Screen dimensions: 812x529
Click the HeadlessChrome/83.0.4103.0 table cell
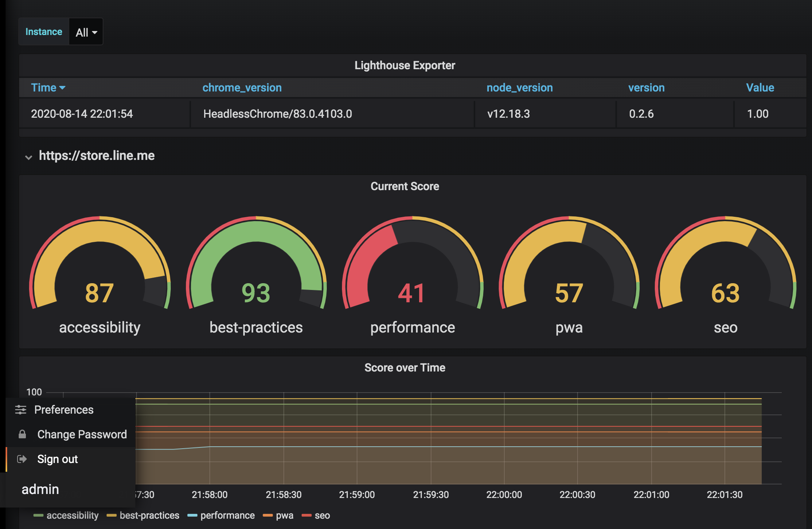point(277,114)
